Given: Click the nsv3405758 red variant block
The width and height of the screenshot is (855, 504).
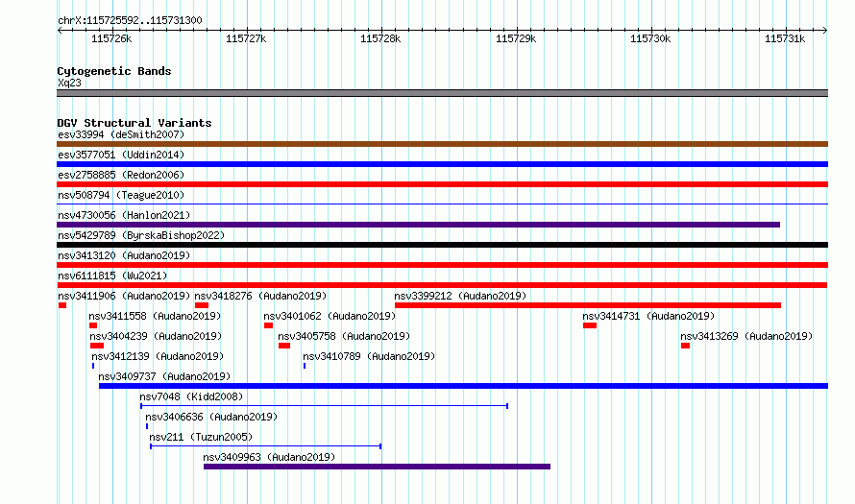Looking at the screenshot, I should (284, 346).
